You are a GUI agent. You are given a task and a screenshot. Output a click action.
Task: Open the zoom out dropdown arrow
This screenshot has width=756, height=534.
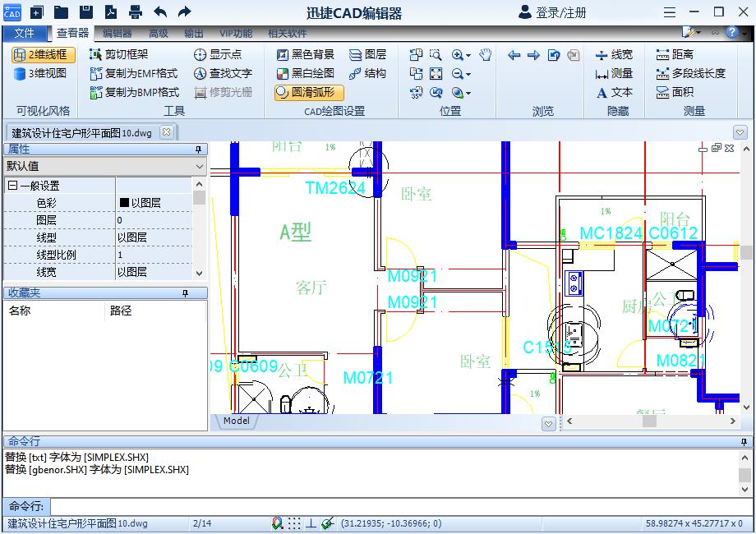(468, 74)
